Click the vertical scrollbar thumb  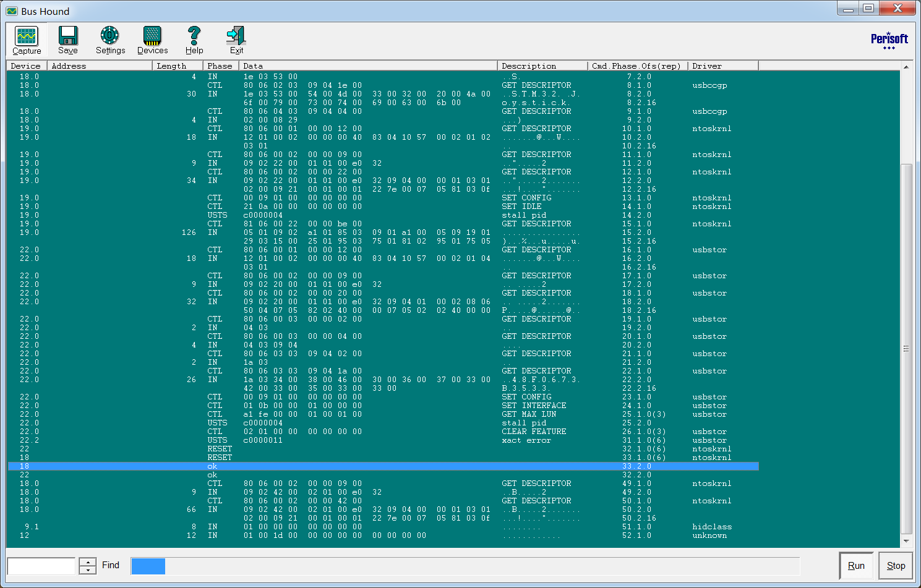click(906, 349)
